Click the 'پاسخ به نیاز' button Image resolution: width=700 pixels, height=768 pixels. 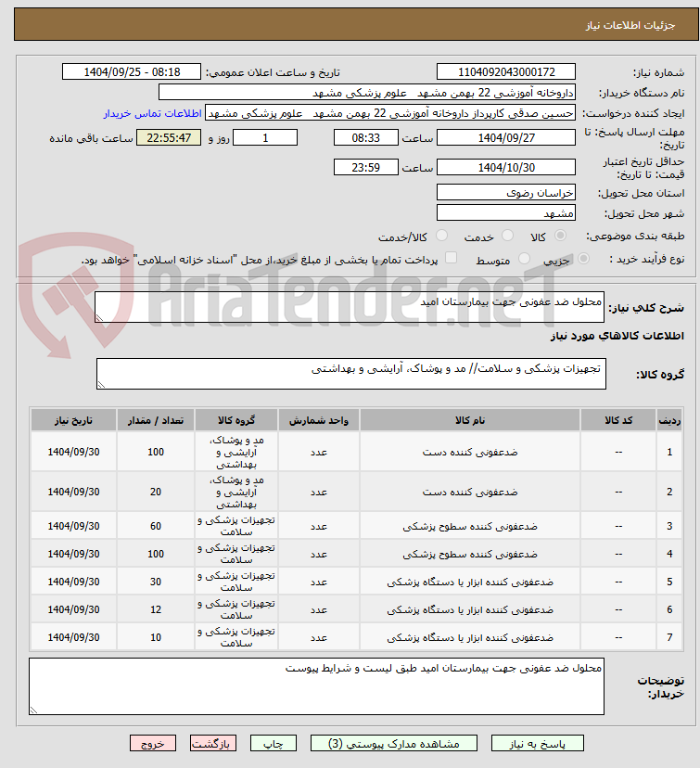point(538,743)
